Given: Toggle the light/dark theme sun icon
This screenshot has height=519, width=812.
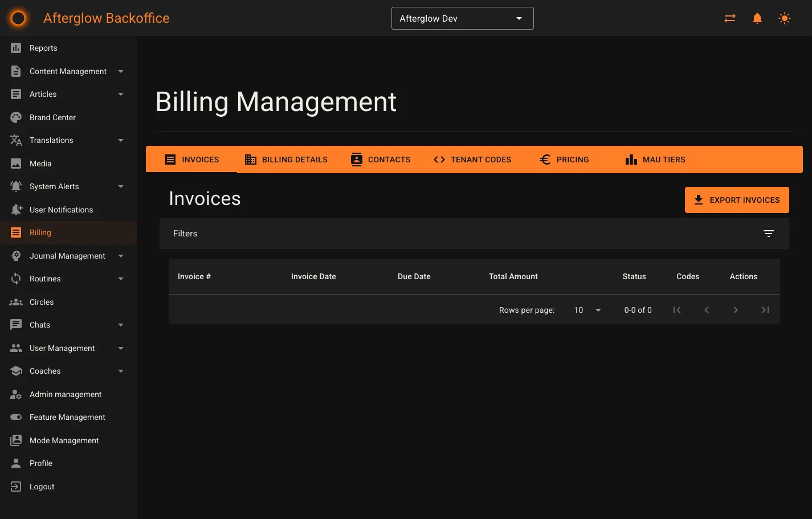Looking at the screenshot, I should point(785,18).
